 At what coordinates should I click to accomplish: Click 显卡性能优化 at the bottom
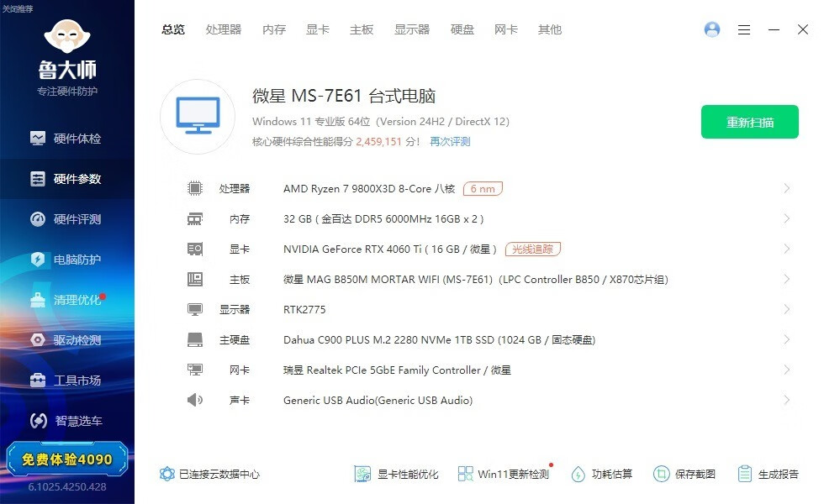coord(396,474)
